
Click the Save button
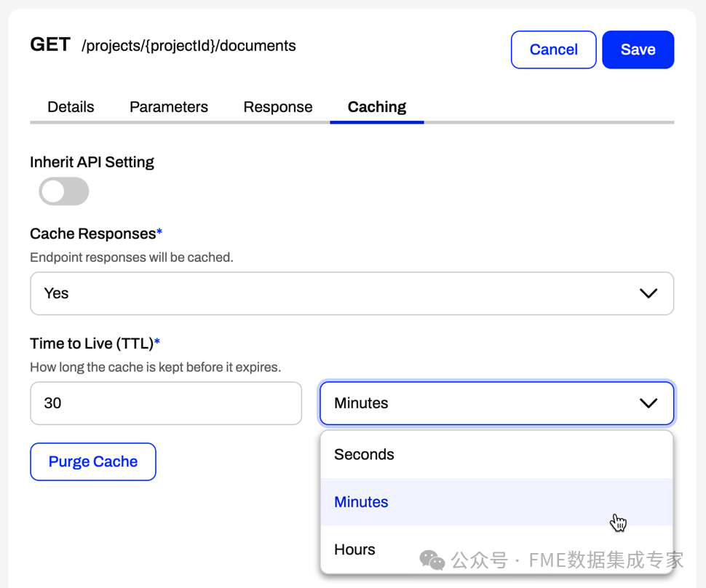[x=638, y=49]
